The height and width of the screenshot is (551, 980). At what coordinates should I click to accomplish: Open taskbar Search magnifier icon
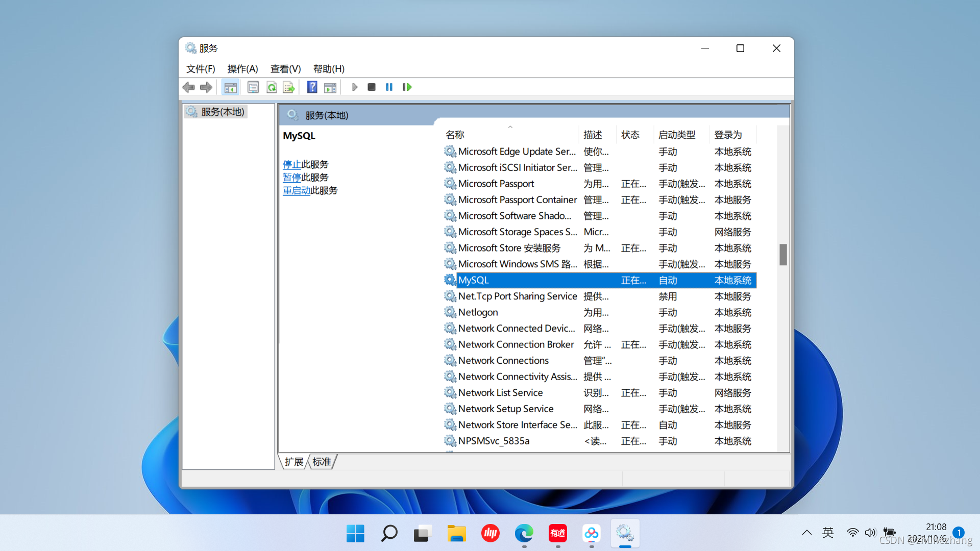pyautogui.click(x=389, y=534)
